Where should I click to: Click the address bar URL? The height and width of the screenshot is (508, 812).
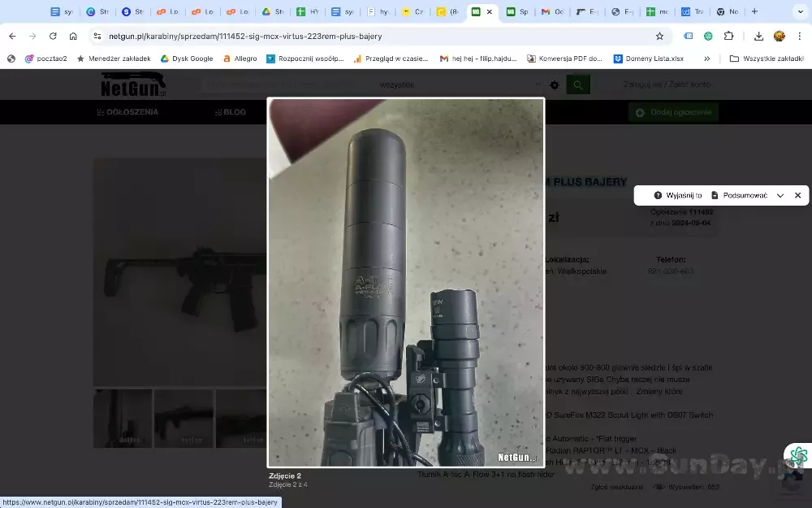pyautogui.click(x=245, y=37)
